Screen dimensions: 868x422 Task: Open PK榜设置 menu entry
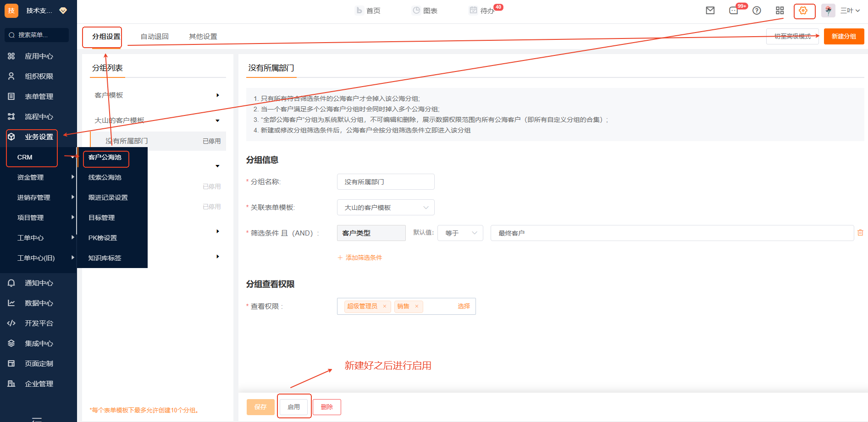103,238
